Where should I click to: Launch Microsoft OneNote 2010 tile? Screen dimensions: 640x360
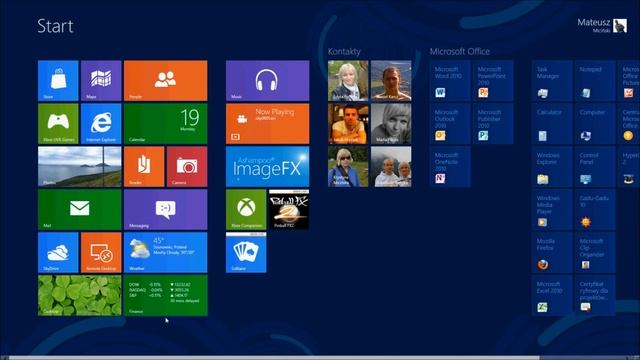pos(450,167)
